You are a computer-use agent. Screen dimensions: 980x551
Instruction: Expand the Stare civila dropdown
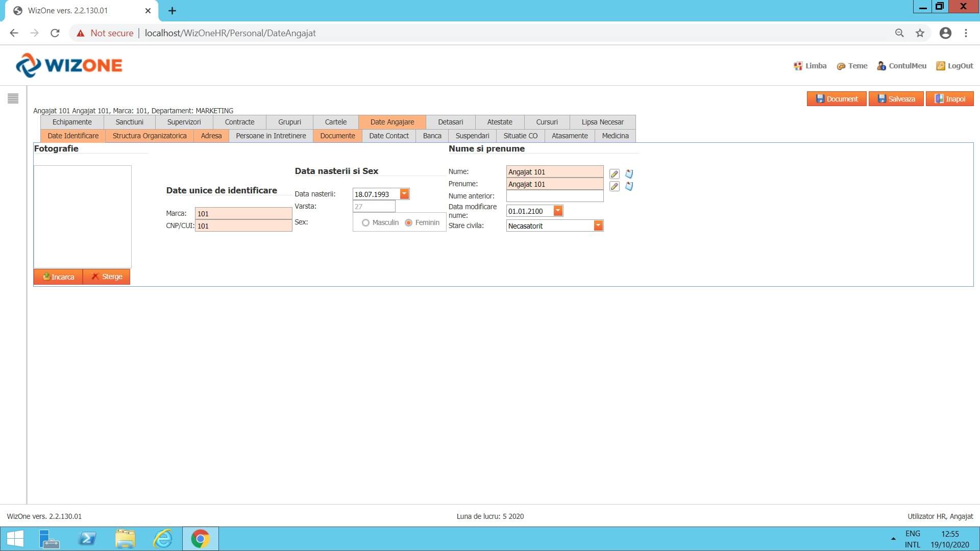[598, 226]
